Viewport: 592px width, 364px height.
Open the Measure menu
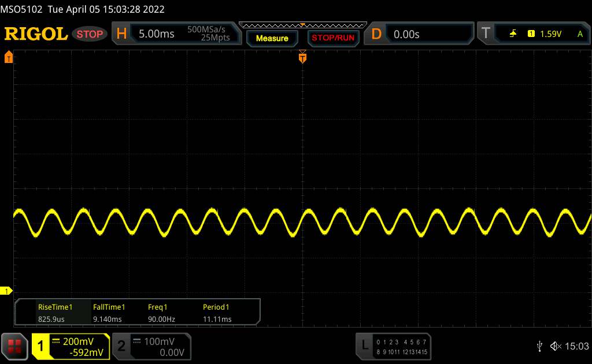click(272, 38)
